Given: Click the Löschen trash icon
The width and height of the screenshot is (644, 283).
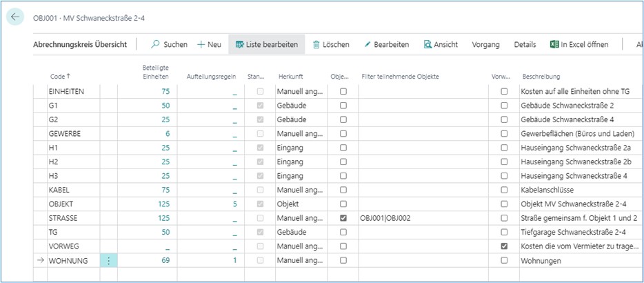Looking at the screenshot, I should (316, 44).
